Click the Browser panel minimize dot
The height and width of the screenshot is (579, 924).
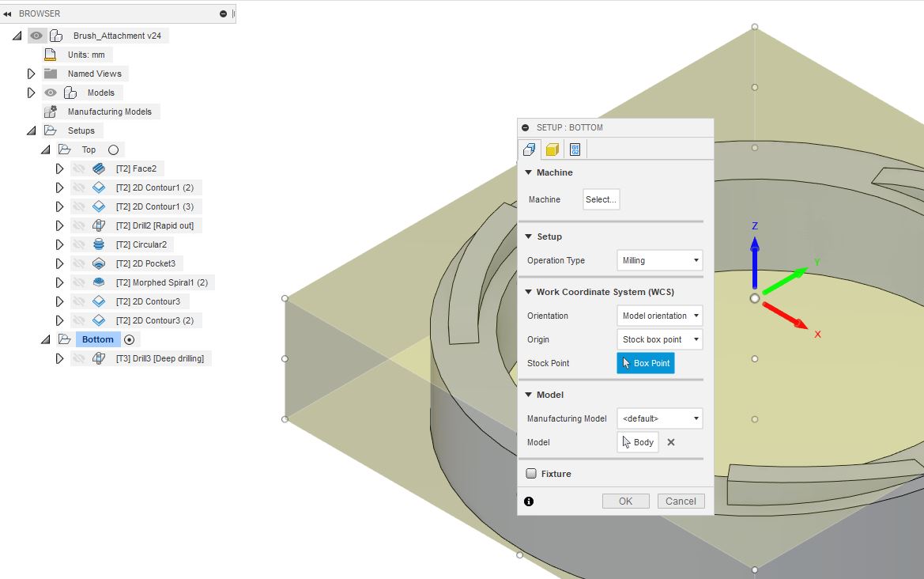[x=224, y=13]
